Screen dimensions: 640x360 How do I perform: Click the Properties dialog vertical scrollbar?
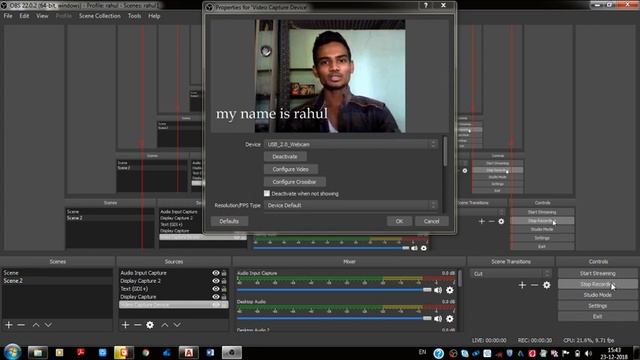[445, 152]
